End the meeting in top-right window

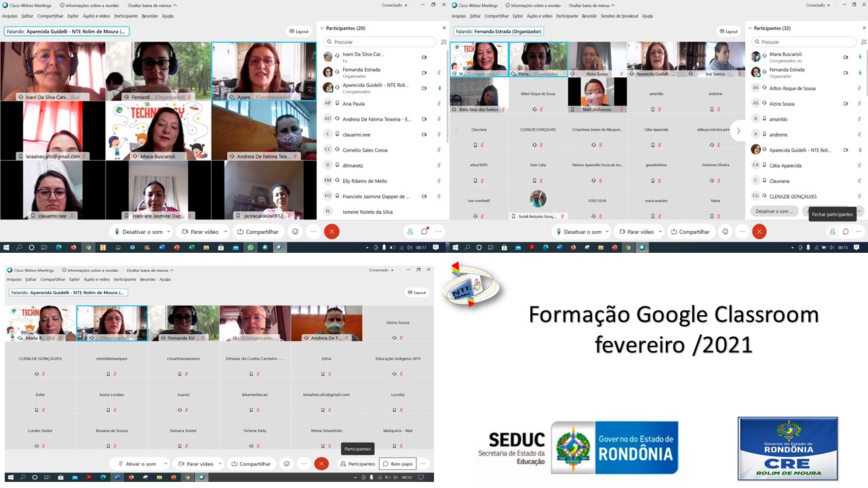pyautogui.click(x=759, y=232)
